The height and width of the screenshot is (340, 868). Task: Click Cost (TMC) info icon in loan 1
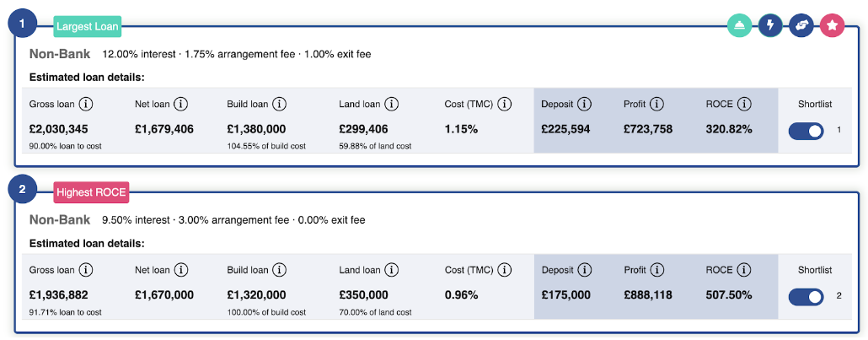coord(505,105)
